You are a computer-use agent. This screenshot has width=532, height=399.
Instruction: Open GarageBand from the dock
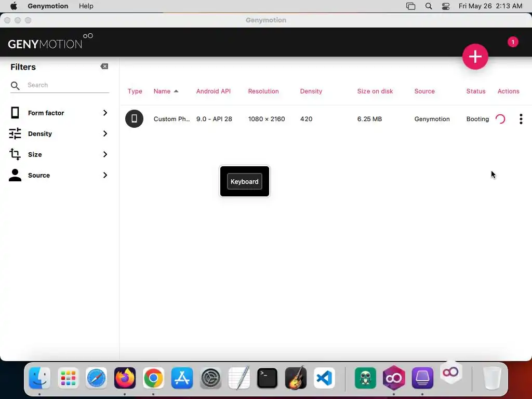296,378
